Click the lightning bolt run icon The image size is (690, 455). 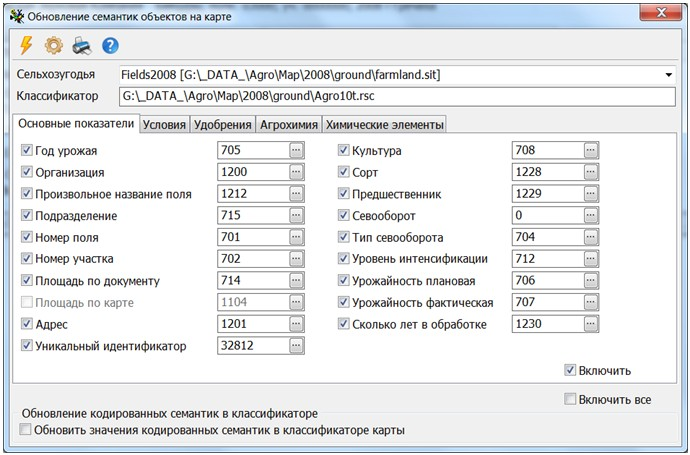pyautogui.click(x=27, y=46)
